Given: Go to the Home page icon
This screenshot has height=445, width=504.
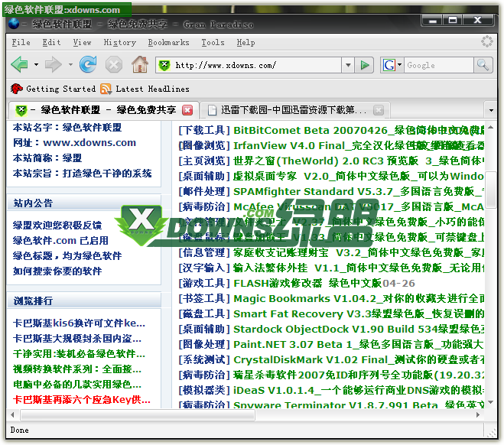Looking at the screenshot, I should pyautogui.click(x=140, y=64).
